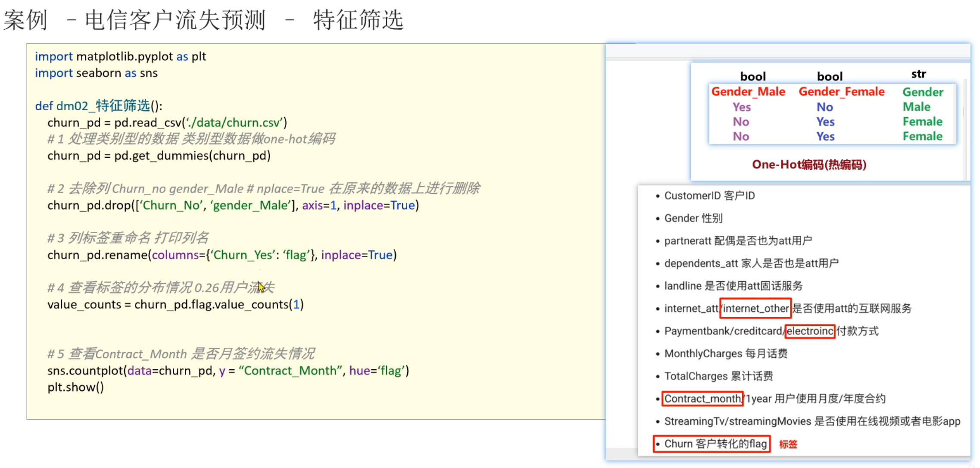Click the sns.countplot code line
Screen dimensions: 980x468
tap(228, 371)
